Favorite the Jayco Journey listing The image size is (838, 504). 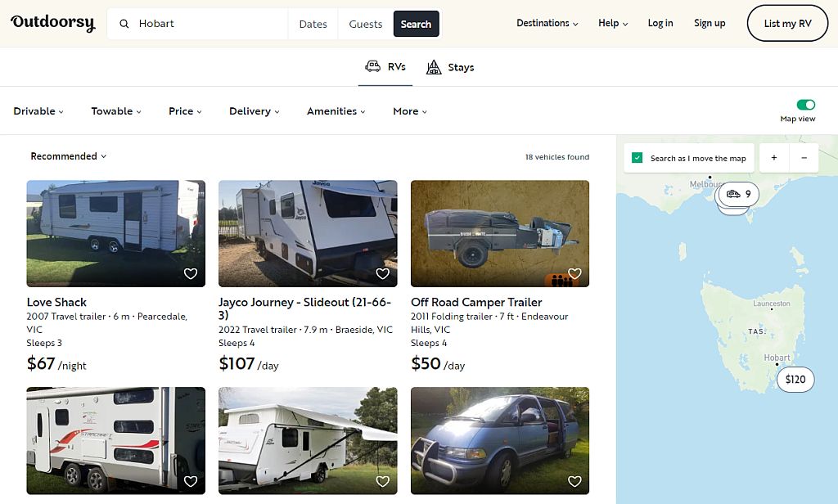point(382,273)
